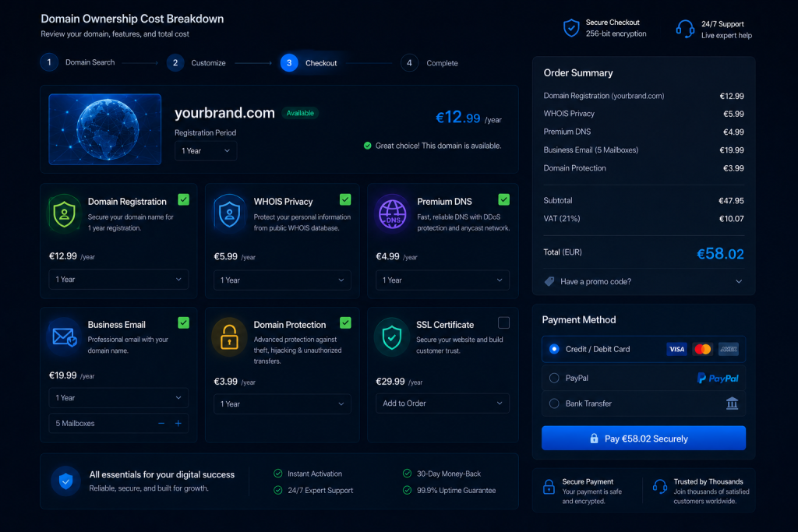
Task: Decrease the mailbox count with minus
Action: [161, 423]
